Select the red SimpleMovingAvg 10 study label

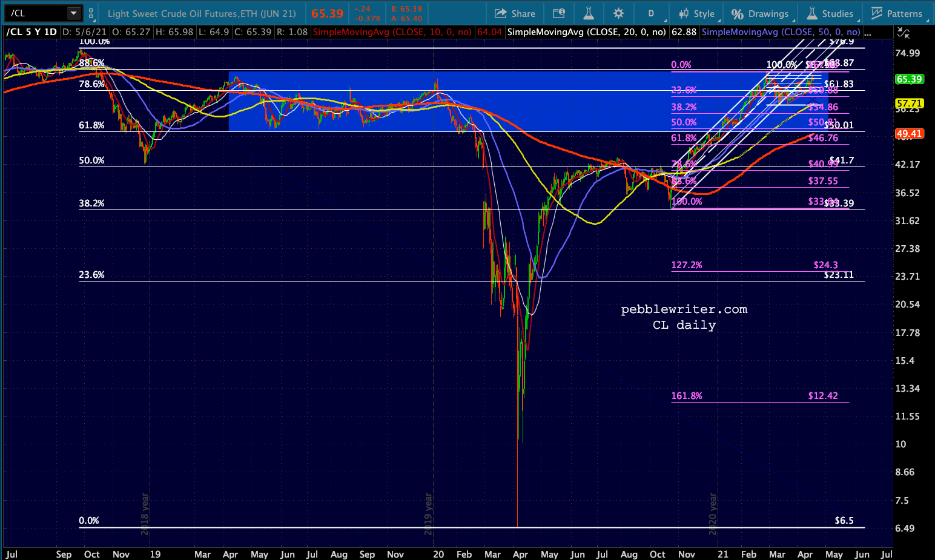tap(392, 32)
